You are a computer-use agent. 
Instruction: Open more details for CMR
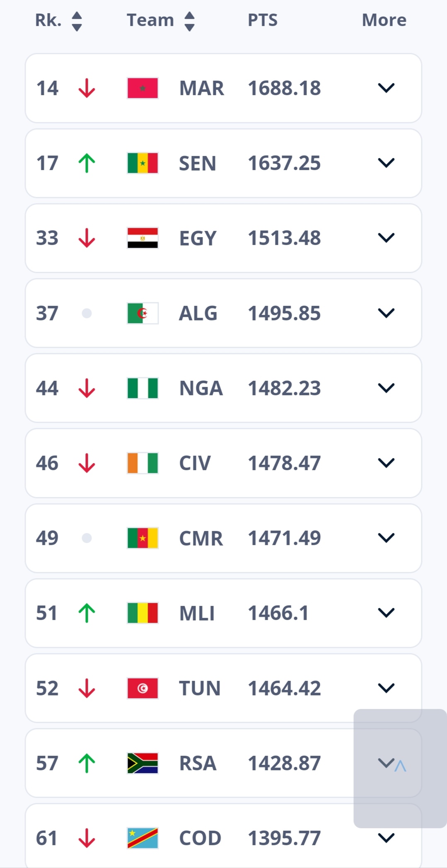(386, 538)
